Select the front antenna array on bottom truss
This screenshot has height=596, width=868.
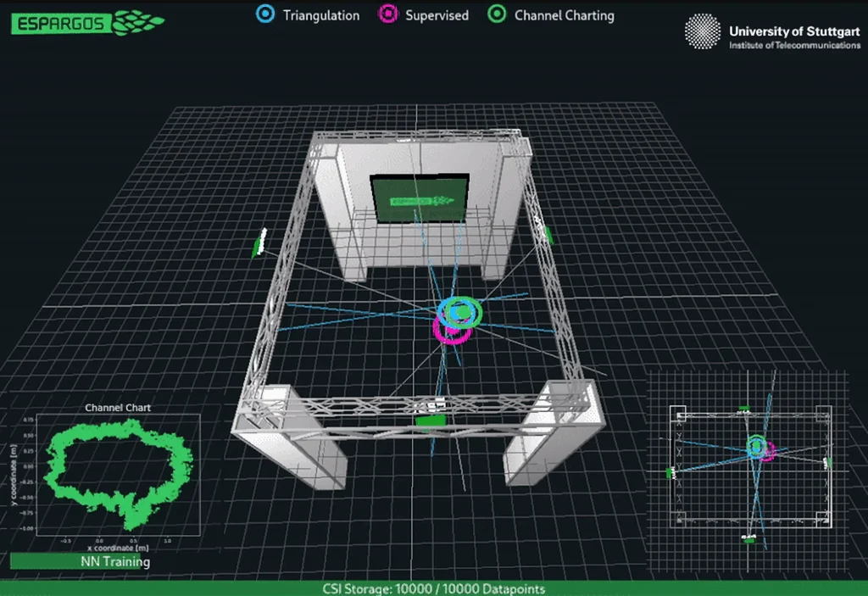(431, 420)
